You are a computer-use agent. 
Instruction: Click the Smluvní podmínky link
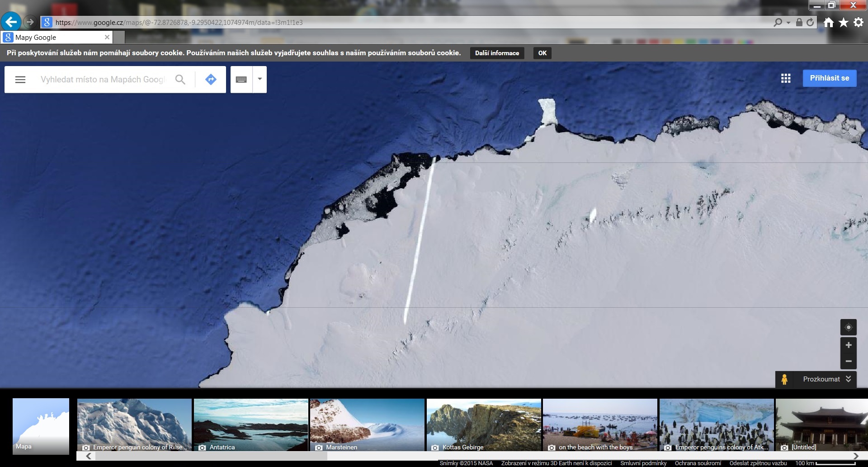[x=643, y=463]
